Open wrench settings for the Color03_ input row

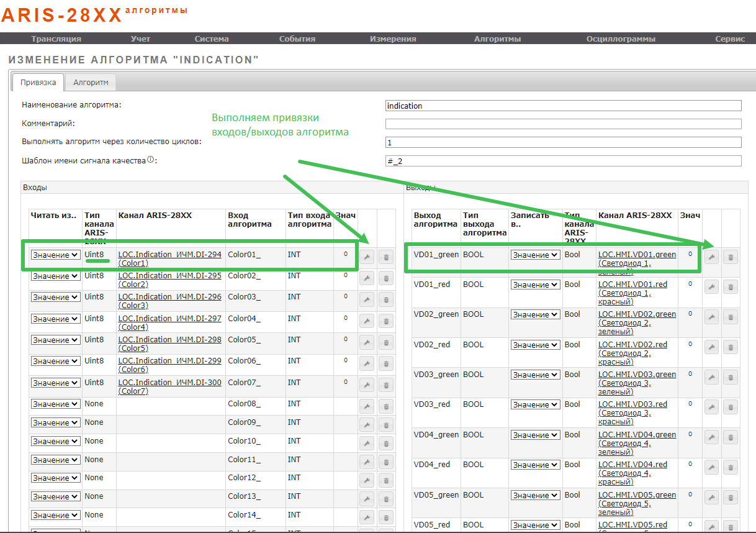367,299
